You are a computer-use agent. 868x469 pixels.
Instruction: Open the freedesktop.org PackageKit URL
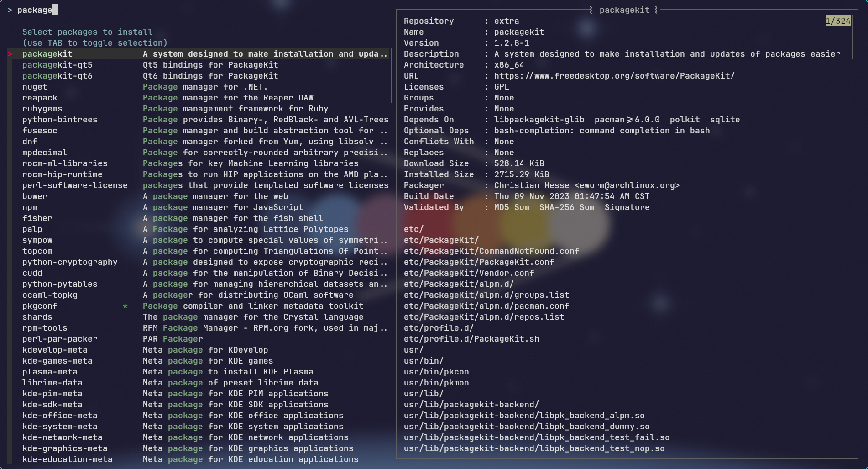(x=614, y=76)
